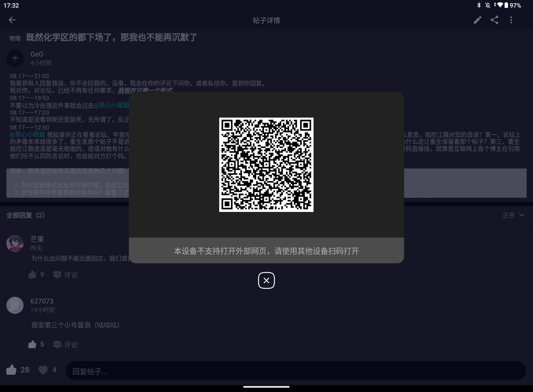Screen dimensions: 533x392
Task: Expand the 正序 sort dropdown
Action: [513, 215]
